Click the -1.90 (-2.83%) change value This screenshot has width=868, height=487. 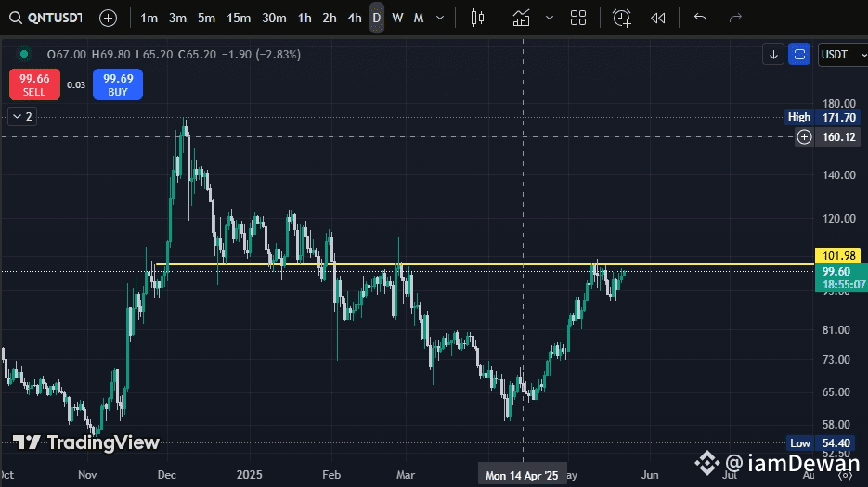pos(261,54)
